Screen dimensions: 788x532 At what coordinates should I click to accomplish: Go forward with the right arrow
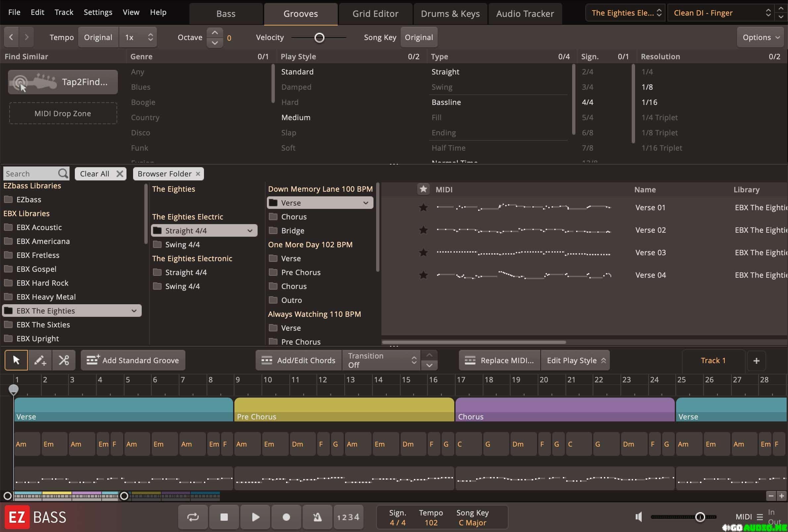[26, 37]
